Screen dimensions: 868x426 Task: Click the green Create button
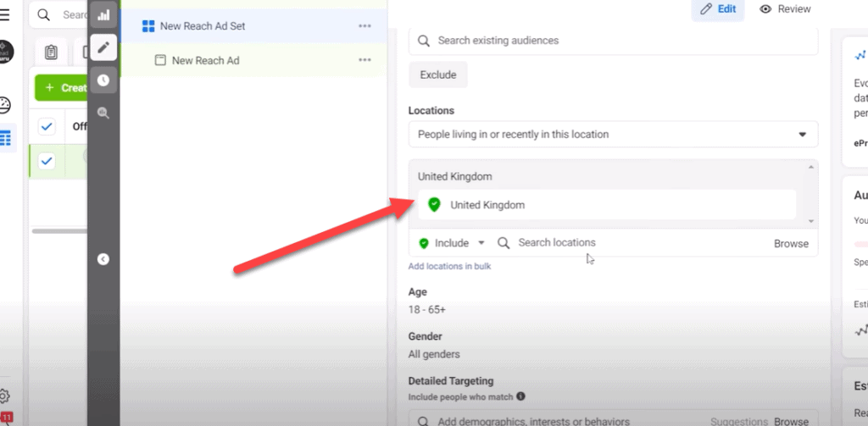[x=61, y=88]
